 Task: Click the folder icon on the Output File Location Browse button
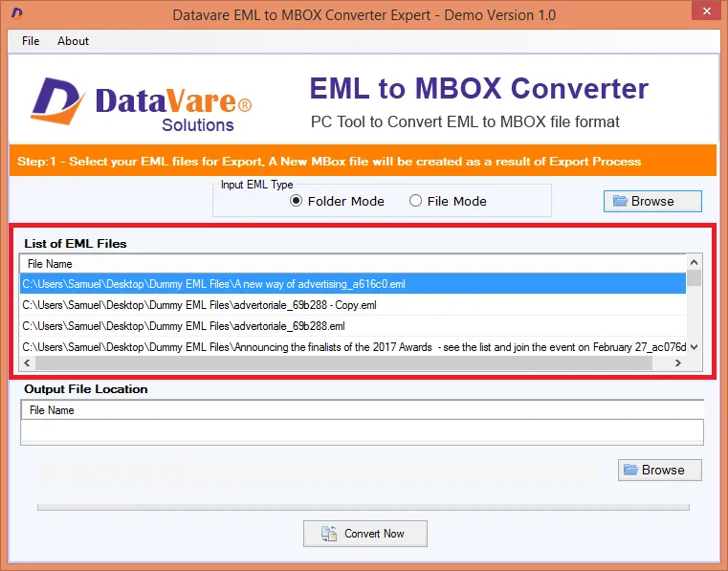click(x=630, y=470)
